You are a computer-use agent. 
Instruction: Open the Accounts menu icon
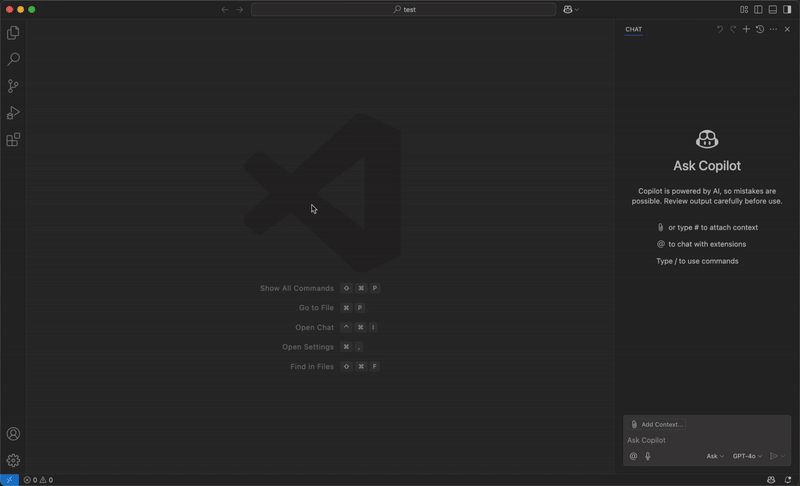point(13,433)
